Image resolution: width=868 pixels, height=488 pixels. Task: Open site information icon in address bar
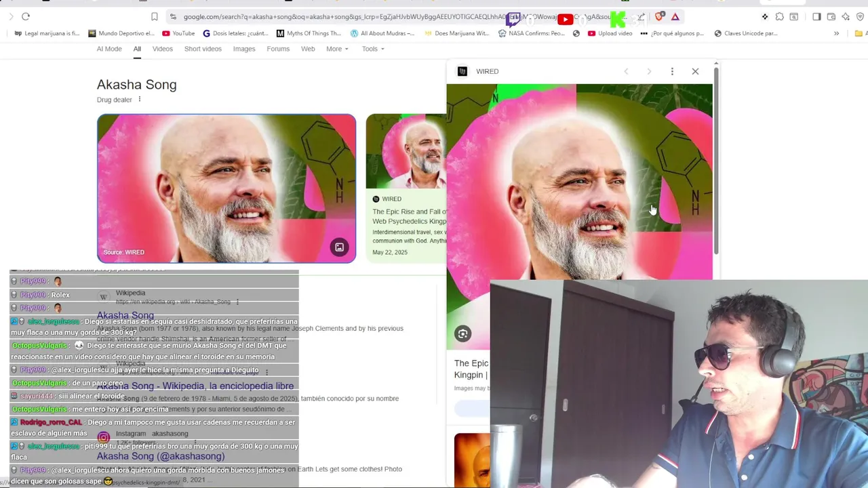(173, 16)
